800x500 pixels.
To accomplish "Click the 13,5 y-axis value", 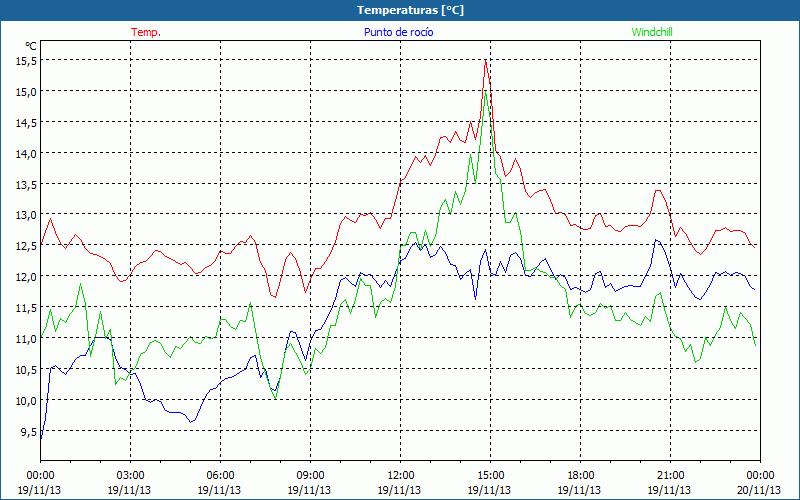I will tap(27, 184).
